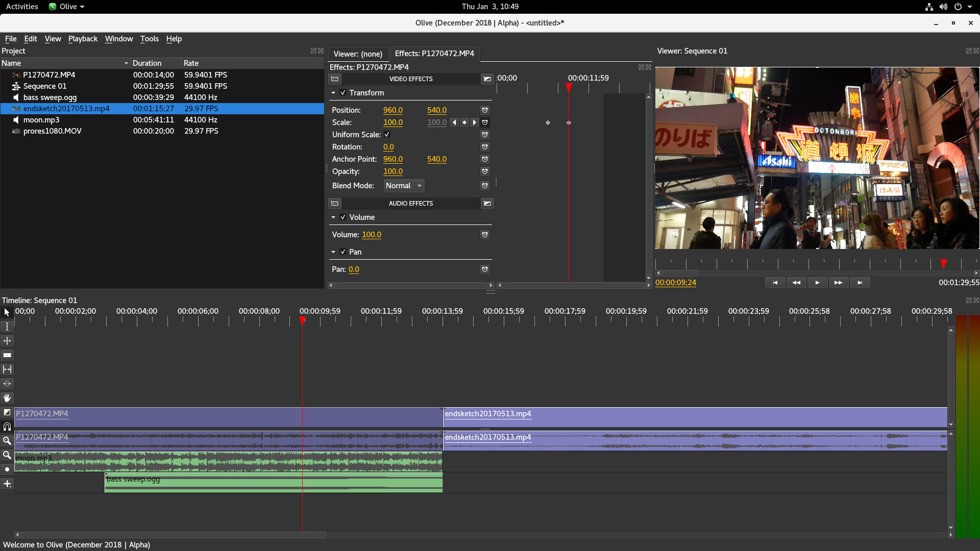The width and height of the screenshot is (980, 551).
Task: Click the transition/slip tool icon
Action: pos(8,384)
